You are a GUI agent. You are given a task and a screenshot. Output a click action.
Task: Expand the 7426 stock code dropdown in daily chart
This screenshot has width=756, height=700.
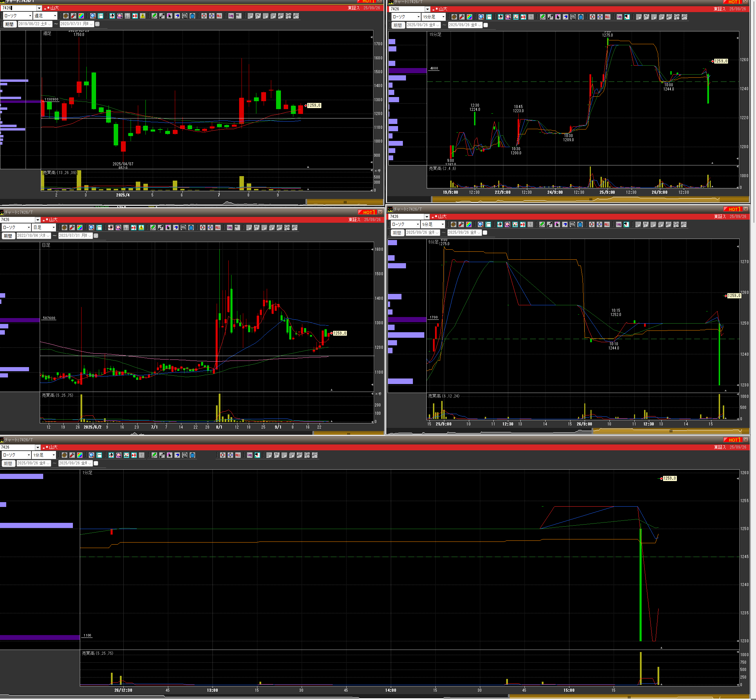tap(38, 220)
